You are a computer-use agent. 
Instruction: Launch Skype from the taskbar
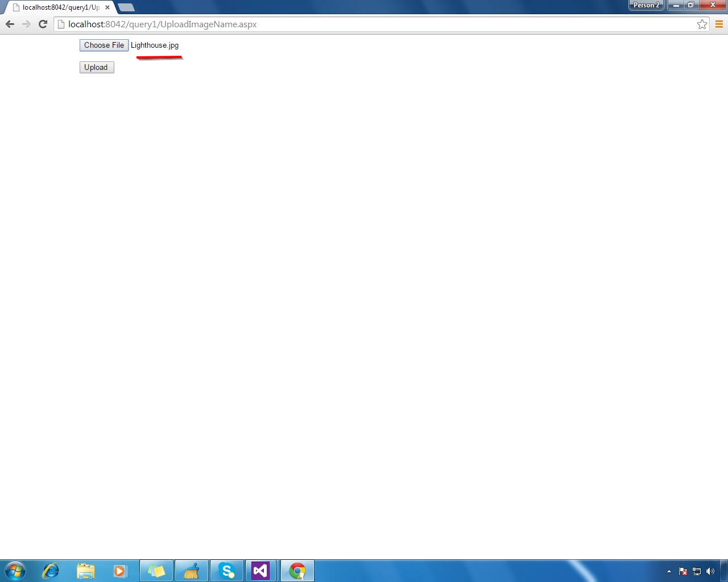[x=226, y=570]
